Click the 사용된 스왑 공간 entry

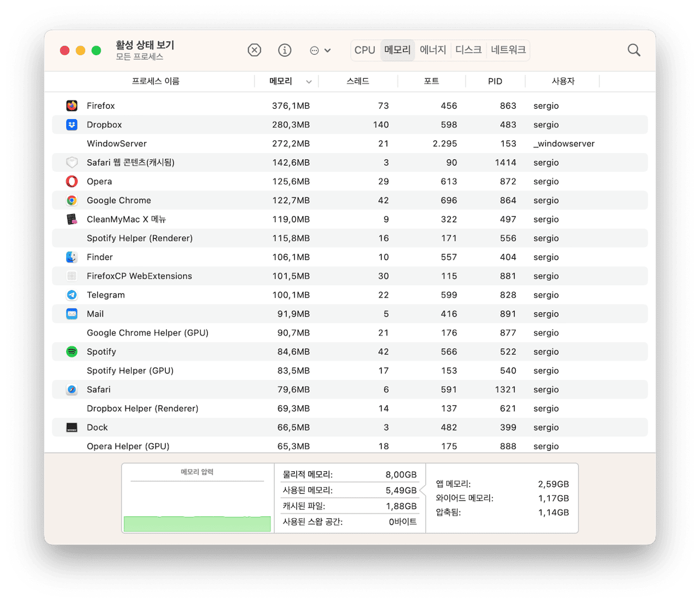tap(349, 522)
